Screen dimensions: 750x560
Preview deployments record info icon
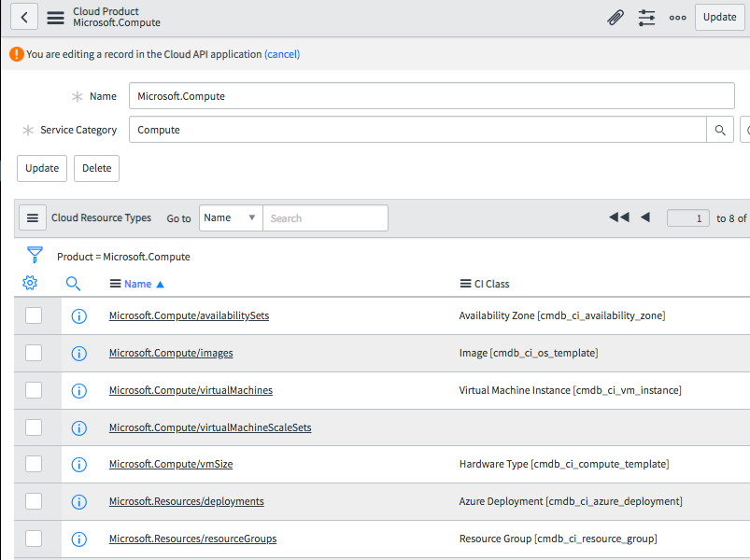tap(78, 502)
